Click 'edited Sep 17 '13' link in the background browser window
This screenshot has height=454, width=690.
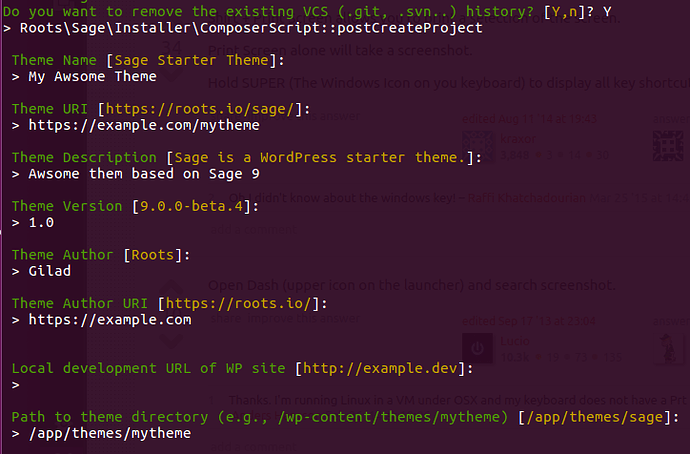click(x=529, y=321)
